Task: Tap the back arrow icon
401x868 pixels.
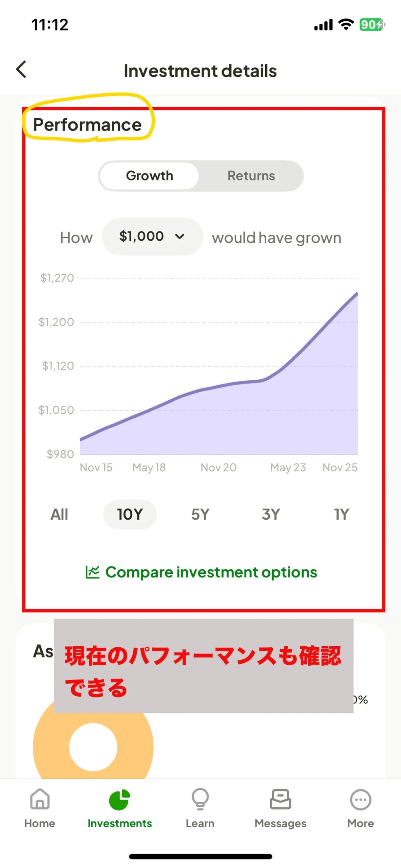Action: point(21,70)
